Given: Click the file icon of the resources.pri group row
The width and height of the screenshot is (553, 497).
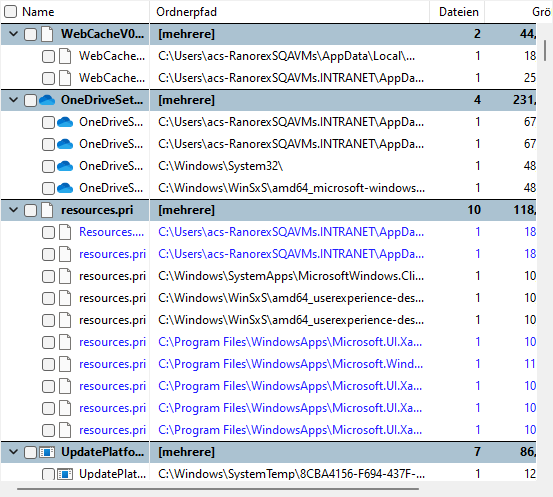Looking at the screenshot, I should pos(47,210).
